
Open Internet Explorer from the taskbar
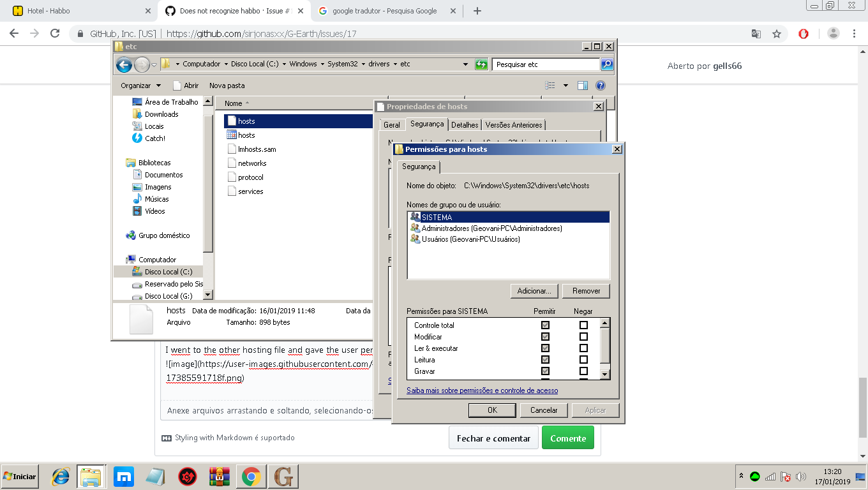[59, 475]
